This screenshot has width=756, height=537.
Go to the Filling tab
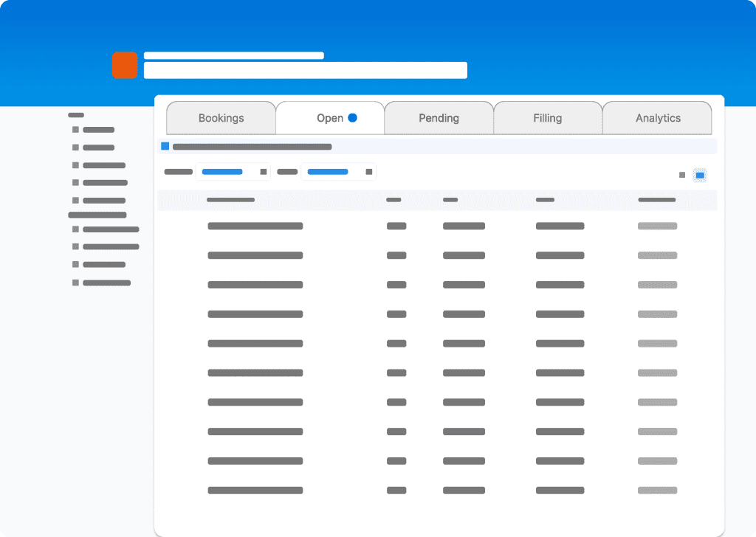pyautogui.click(x=548, y=118)
